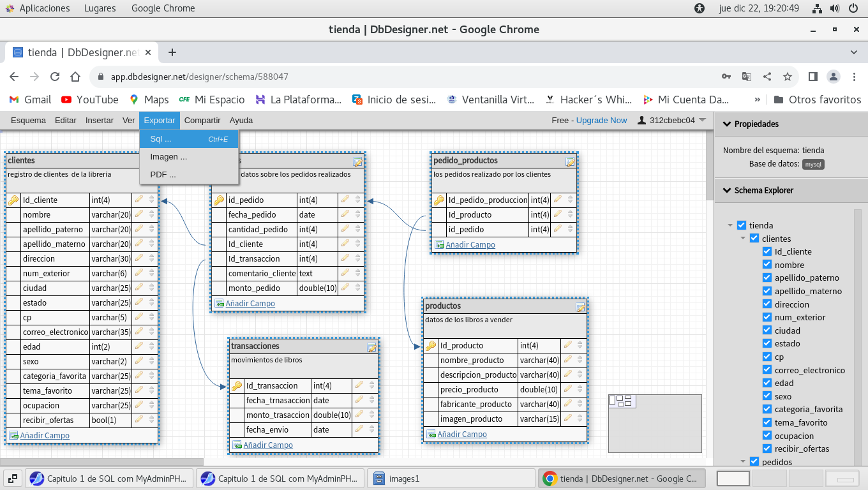Uncheck correo_electronico in Schema Explorer
This screenshot has width=868, height=490.
(767, 370)
